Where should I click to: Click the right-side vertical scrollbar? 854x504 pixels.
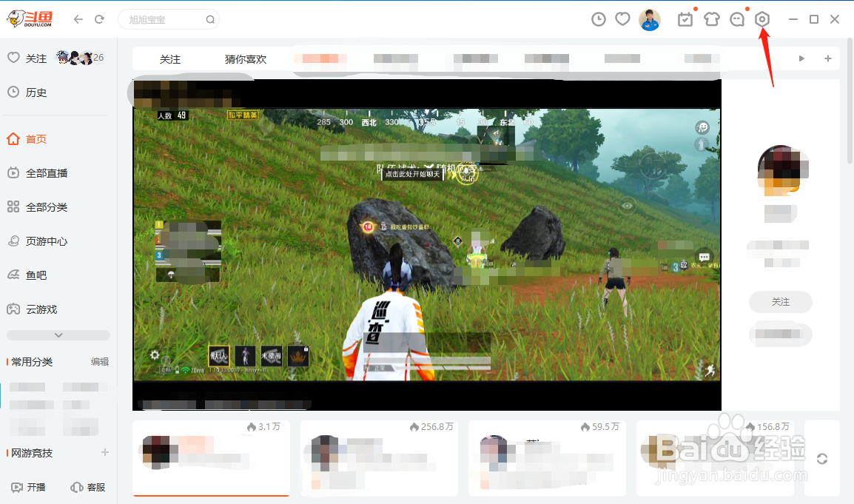850,101
